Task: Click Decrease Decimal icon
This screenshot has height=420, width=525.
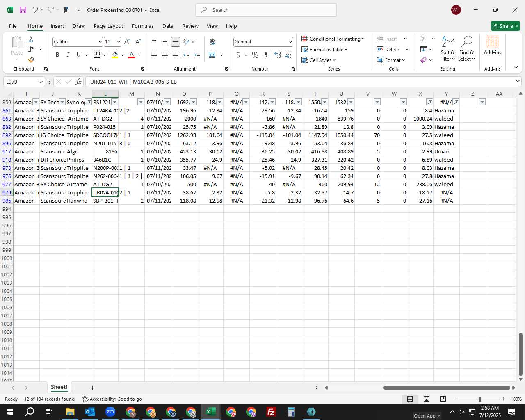Action: pyautogui.click(x=288, y=55)
